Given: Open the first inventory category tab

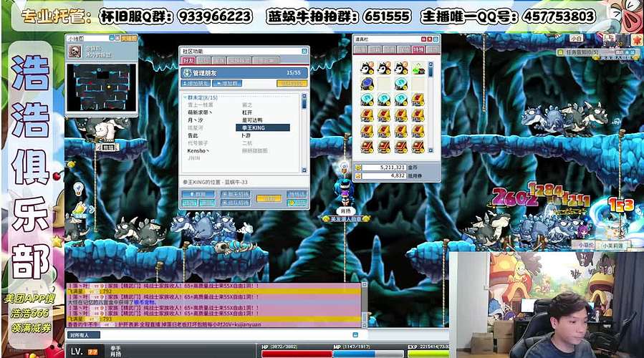Looking at the screenshot, I should click(x=360, y=49).
